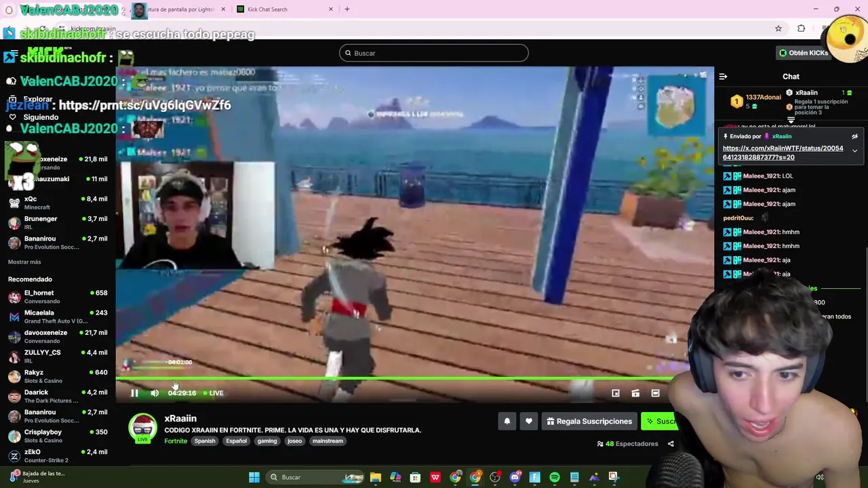Select the Español tag
The height and width of the screenshot is (488, 868).
237,441
